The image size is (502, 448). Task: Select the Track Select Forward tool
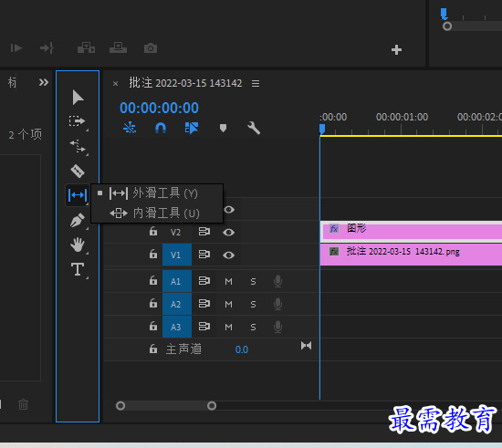tap(78, 121)
